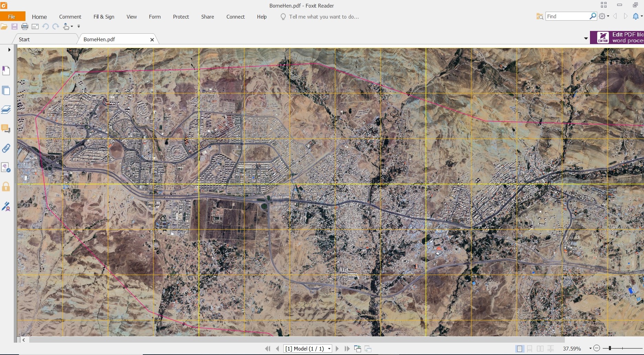Click the Open file folder icon

[4, 26]
